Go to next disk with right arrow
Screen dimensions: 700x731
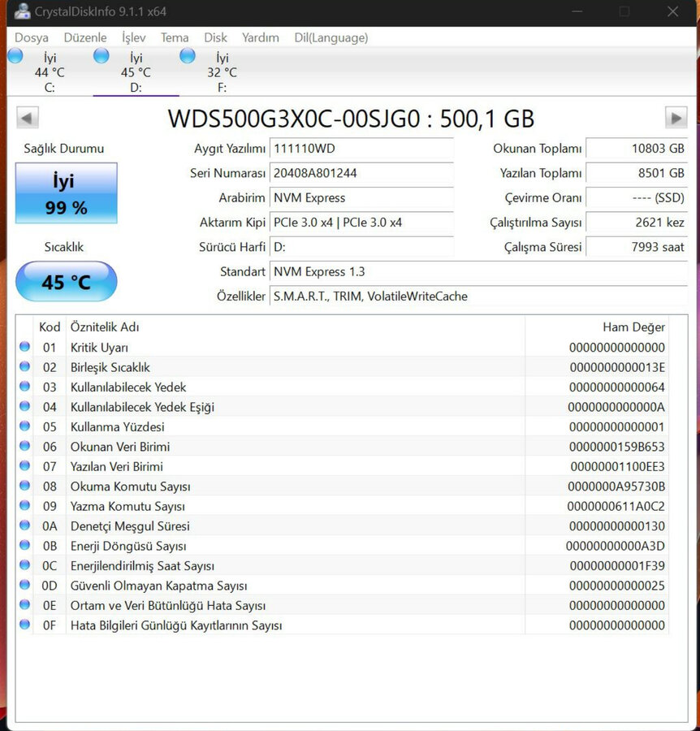click(676, 118)
